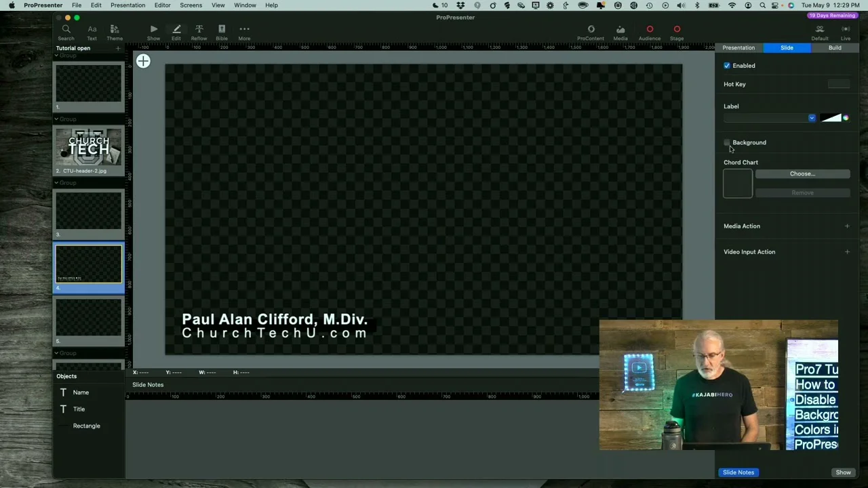Viewport: 868px width, 488px height.
Task: Uncheck the Enabled checkbox
Action: (727, 66)
